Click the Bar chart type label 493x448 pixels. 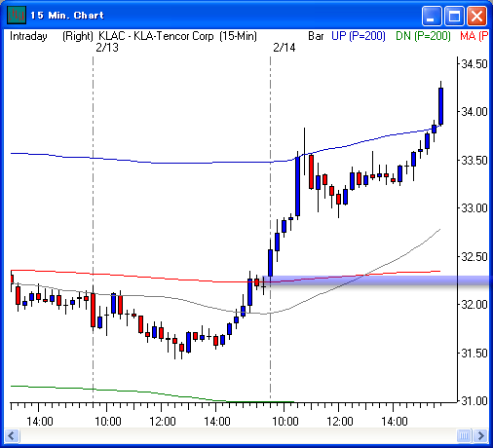tap(316, 36)
